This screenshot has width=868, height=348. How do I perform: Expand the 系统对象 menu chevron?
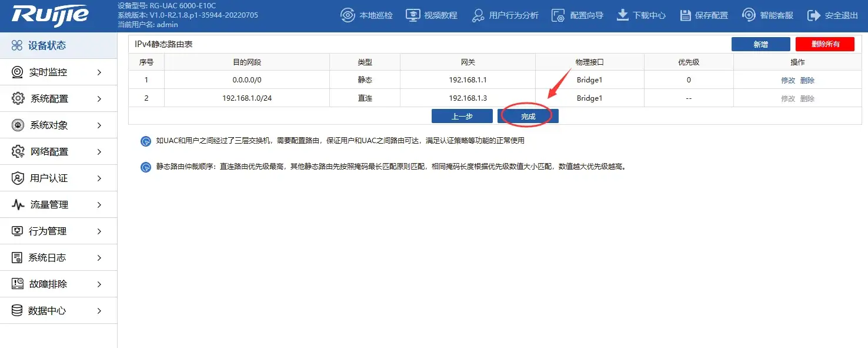(99, 125)
